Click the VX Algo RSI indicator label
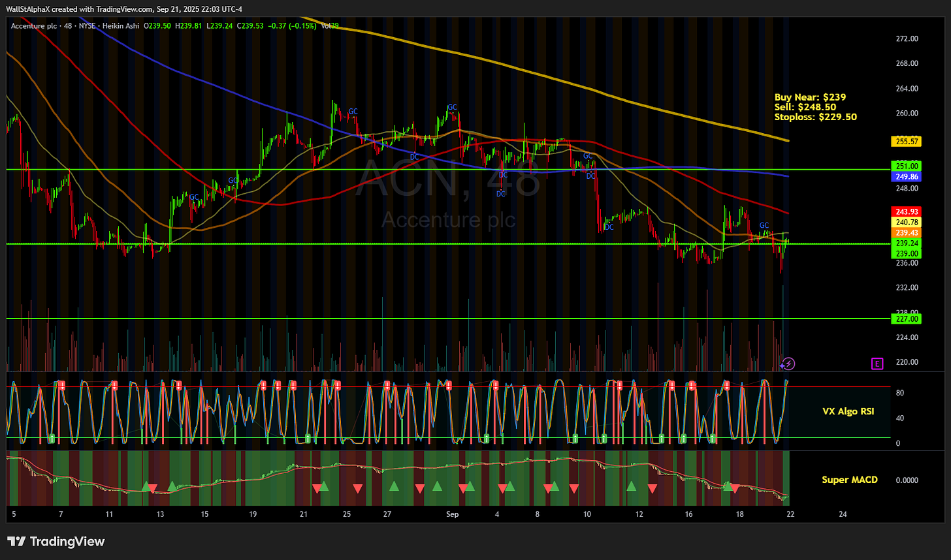The width and height of the screenshot is (951, 560). [x=848, y=411]
